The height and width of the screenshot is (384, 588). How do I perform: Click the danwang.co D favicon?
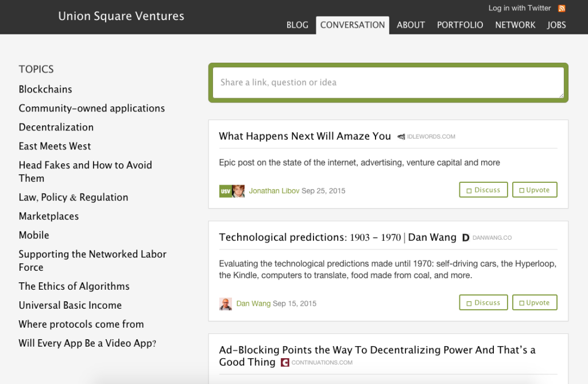[465, 237]
